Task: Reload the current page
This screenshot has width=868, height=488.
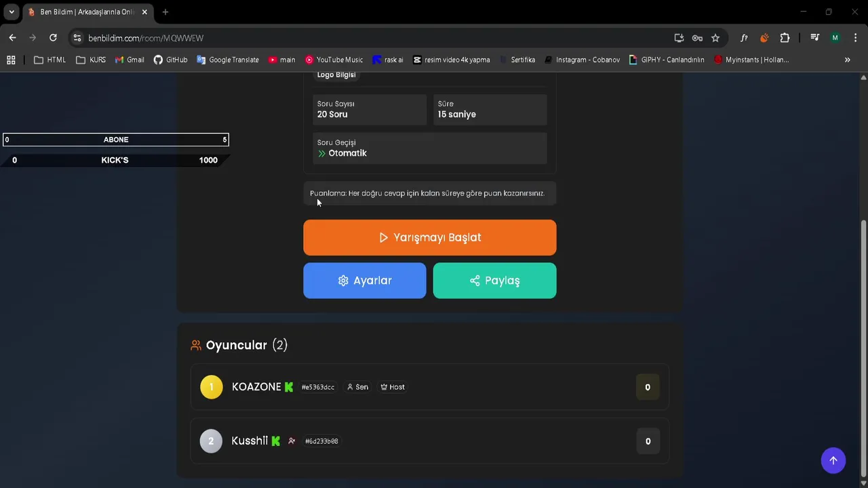Action: (53, 38)
